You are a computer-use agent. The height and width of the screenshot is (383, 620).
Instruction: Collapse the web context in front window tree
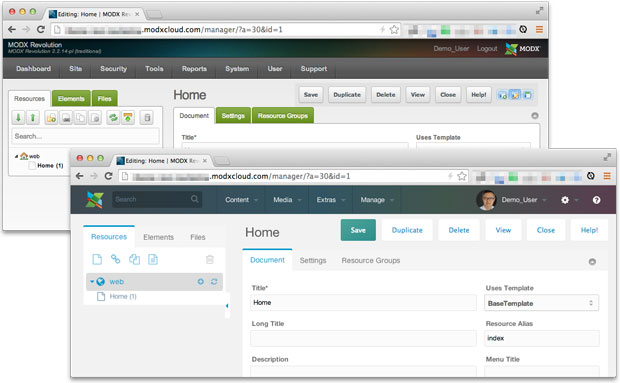(x=92, y=281)
